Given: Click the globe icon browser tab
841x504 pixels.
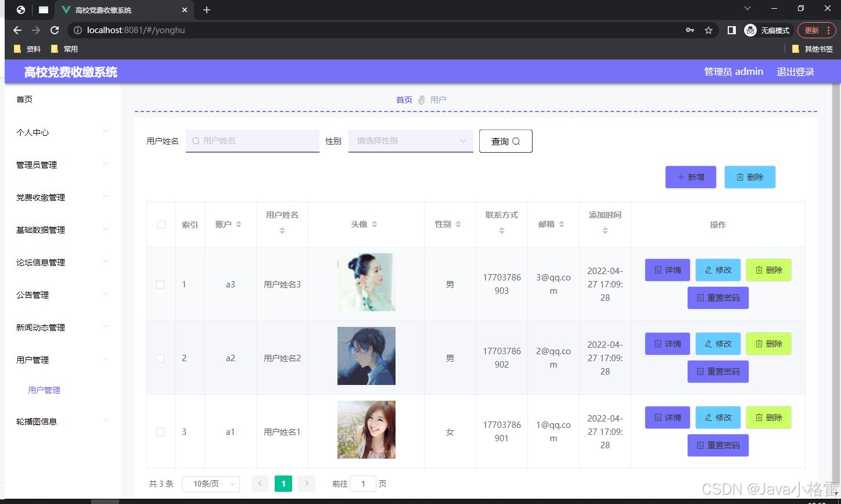Looking at the screenshot, I should point(21,10).
